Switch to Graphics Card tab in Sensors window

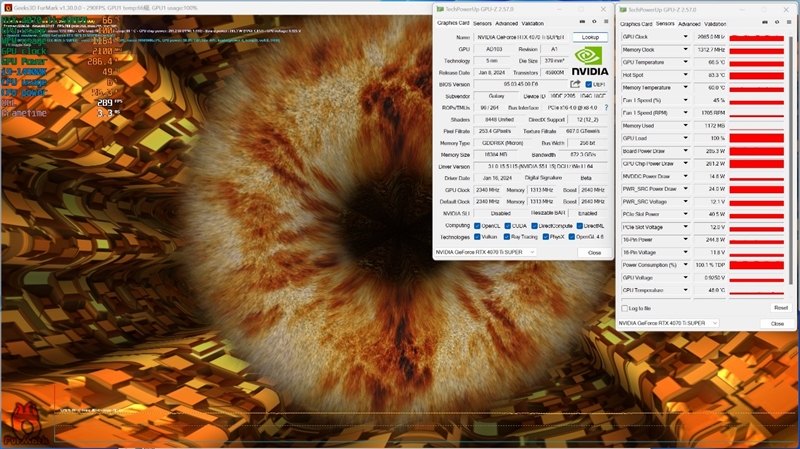pos(636,24)
